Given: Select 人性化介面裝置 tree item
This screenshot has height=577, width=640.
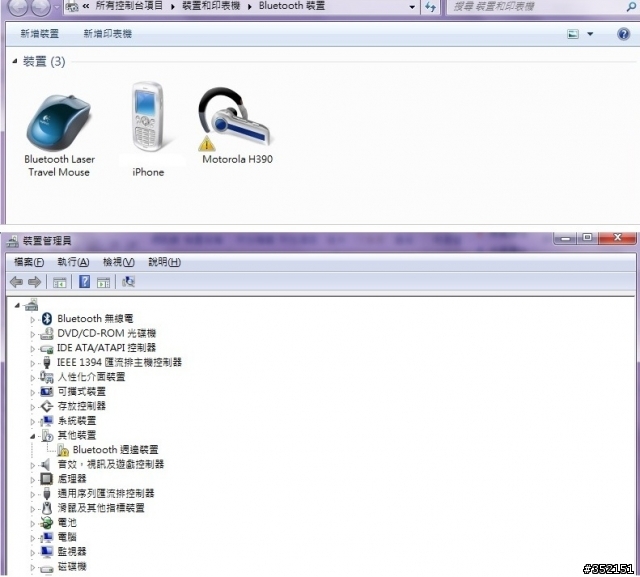Looking at the screenshot, I should (x=91, y=377).
